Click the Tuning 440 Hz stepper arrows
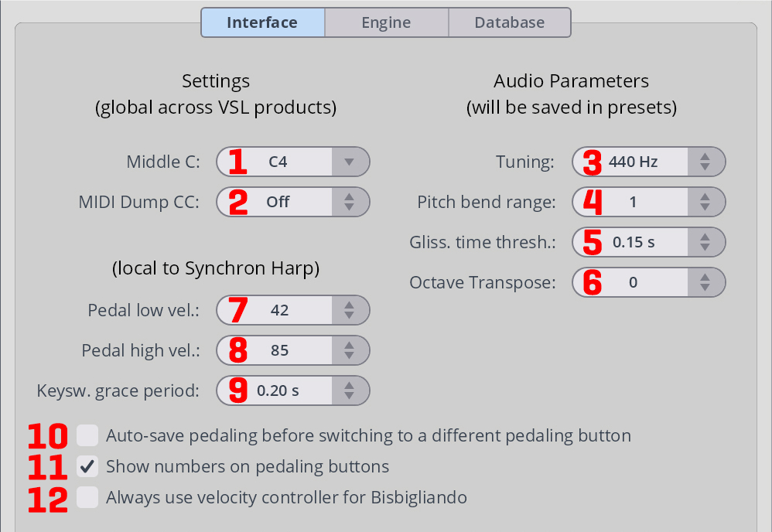The height and width of the screenshot is (532, 772). [x=705, y=162]
